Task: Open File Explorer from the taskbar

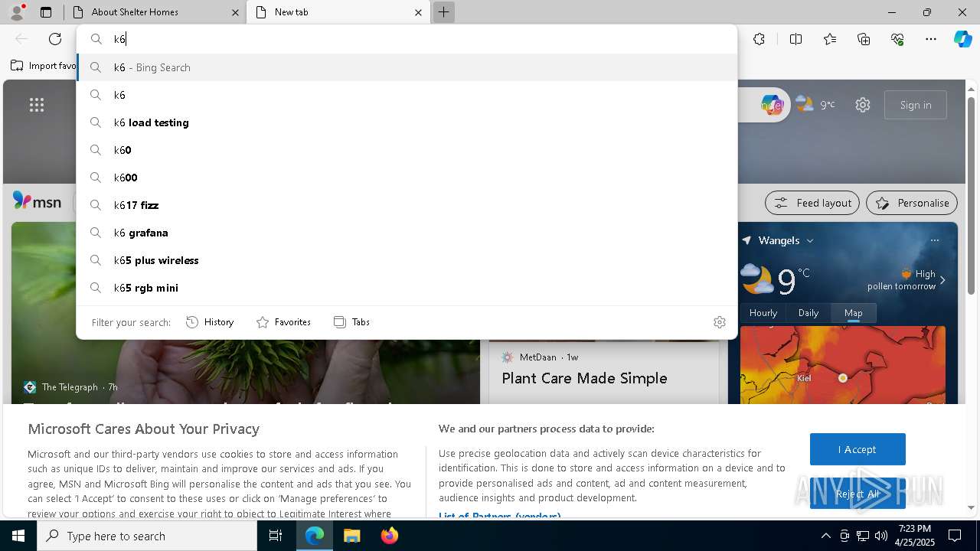Action: point(351,536)
